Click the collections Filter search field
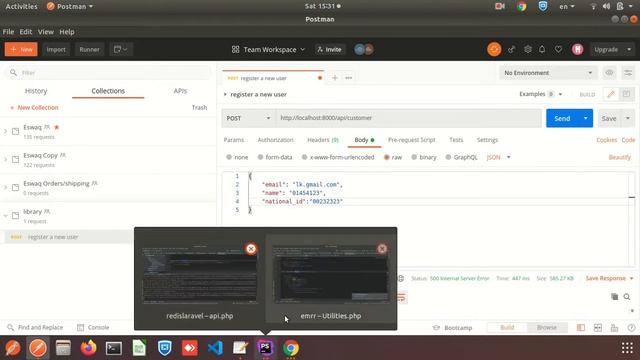Viewport: 640px width, 360px height. pyautogui.click(x=108, y=73)
